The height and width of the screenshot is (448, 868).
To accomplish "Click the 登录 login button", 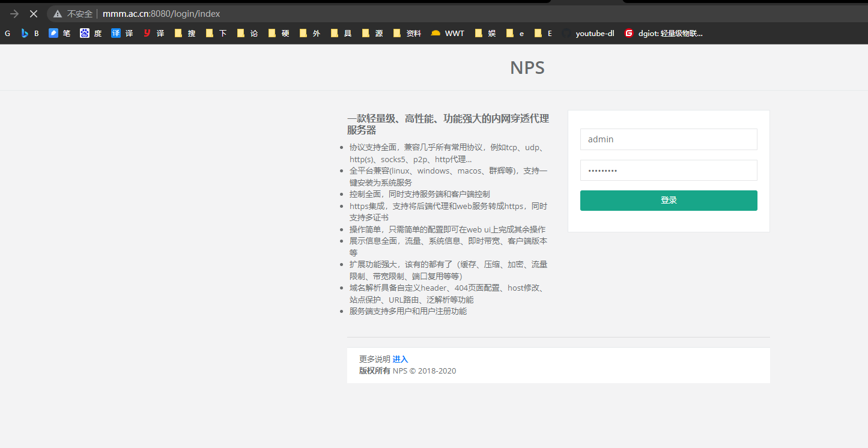I will point(668,200).
